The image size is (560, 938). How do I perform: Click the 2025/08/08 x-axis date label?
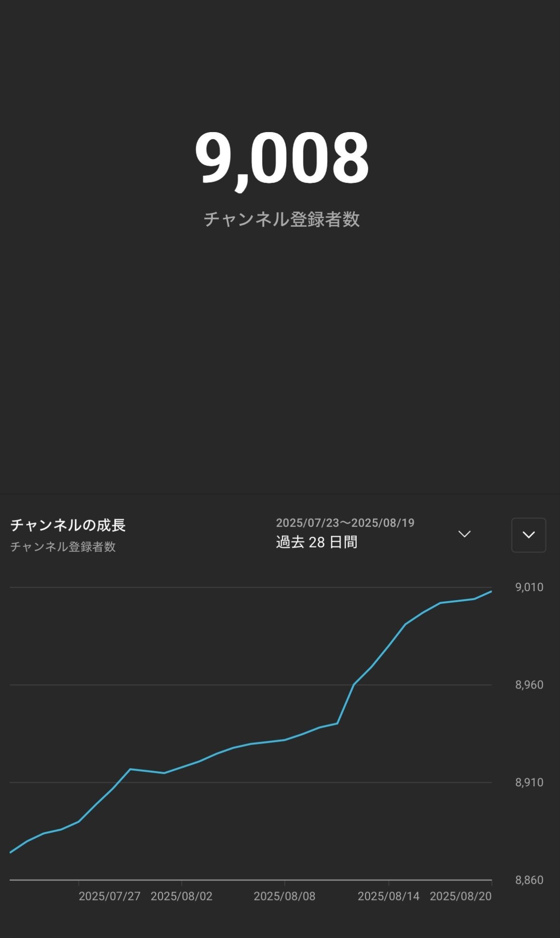(285, 896)
